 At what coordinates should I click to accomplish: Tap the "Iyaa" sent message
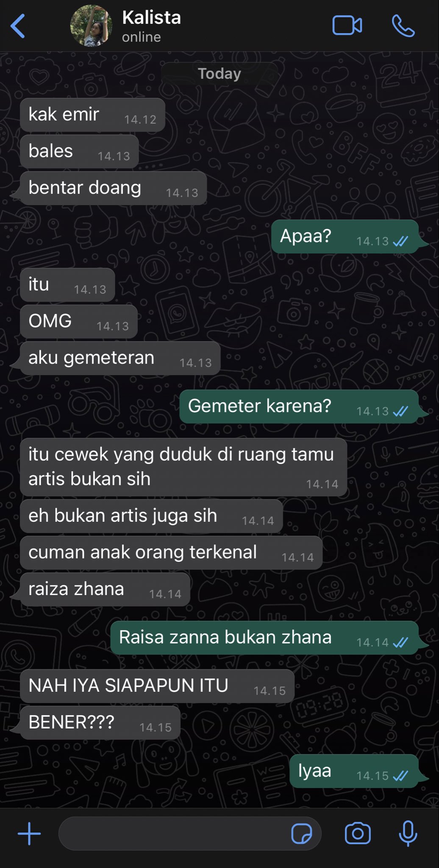pyautogui.click(x=354, y=771)
